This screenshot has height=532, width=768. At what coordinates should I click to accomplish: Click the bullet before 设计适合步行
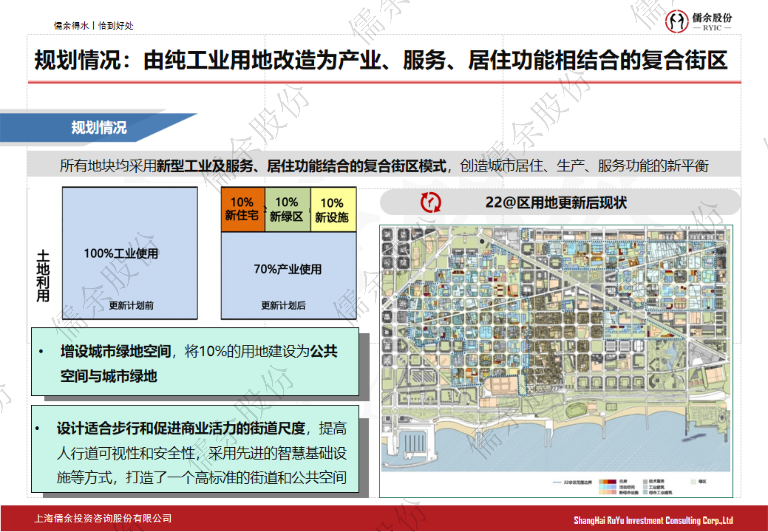pyautogui.click(x=37, y=428)
